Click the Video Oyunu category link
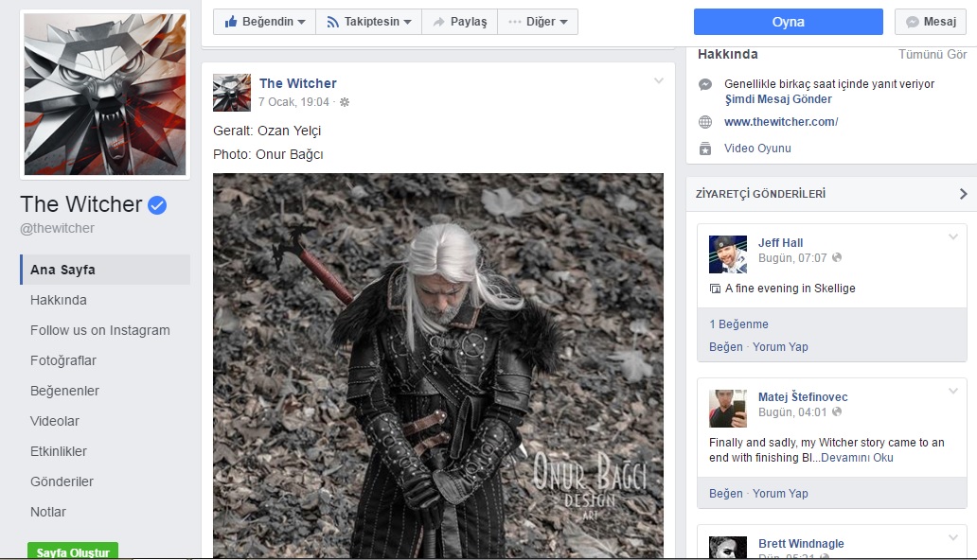 tap(757, 149)
